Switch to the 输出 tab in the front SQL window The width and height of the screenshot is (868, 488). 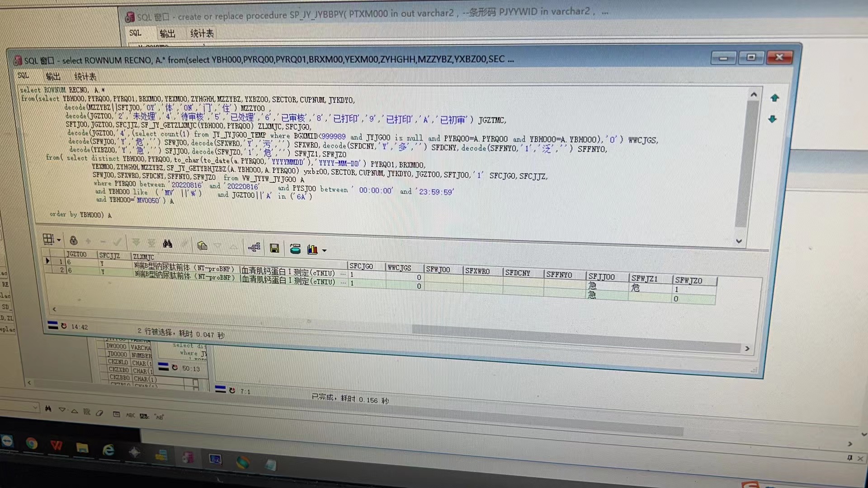[x=53, y=76]
